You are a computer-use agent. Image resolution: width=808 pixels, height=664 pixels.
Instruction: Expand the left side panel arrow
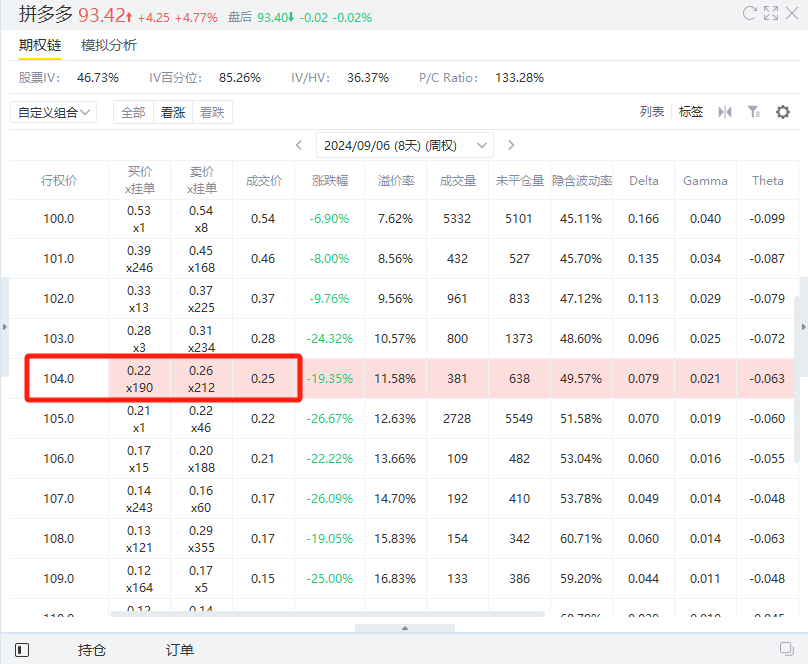[x=5, y=327]
